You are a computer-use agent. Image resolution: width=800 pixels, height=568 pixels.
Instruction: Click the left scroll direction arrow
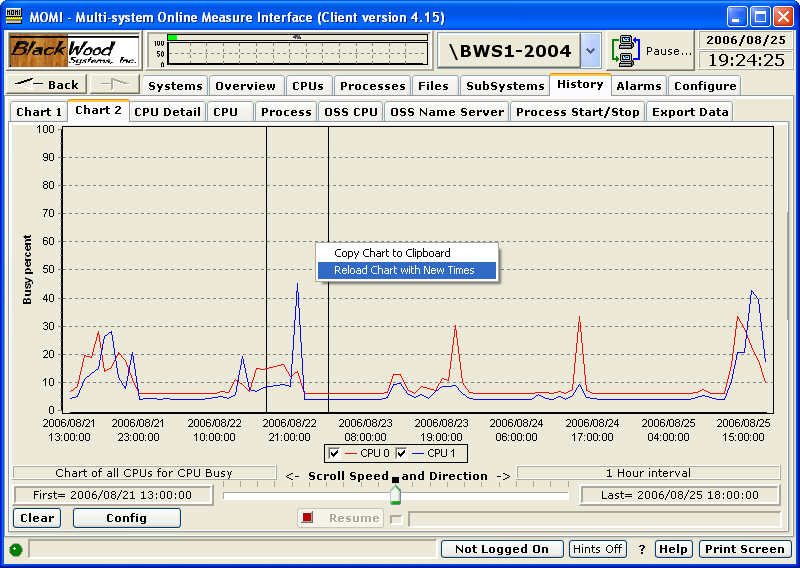[x=292, y=476]
